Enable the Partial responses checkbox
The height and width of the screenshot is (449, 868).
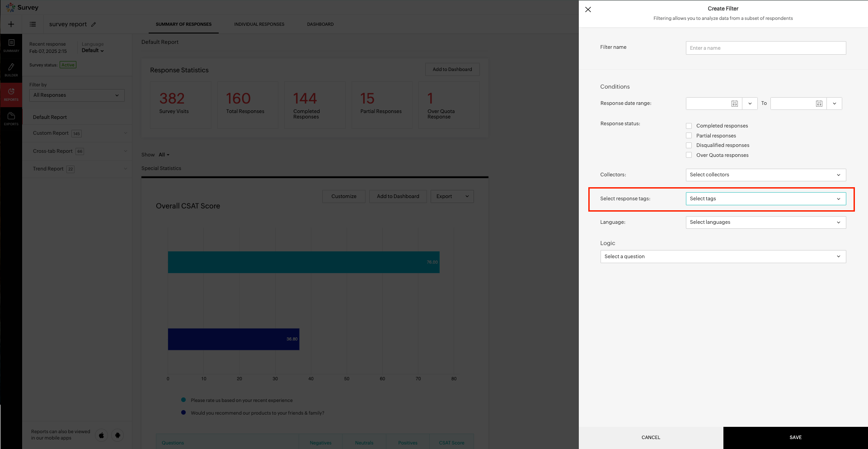point(689,136)
